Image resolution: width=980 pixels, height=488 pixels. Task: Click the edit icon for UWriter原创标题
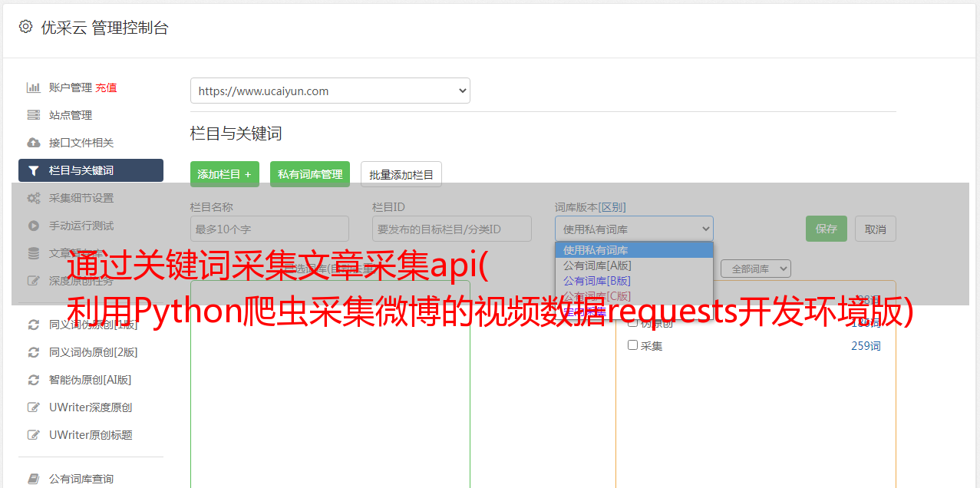[x=33, y=435]
